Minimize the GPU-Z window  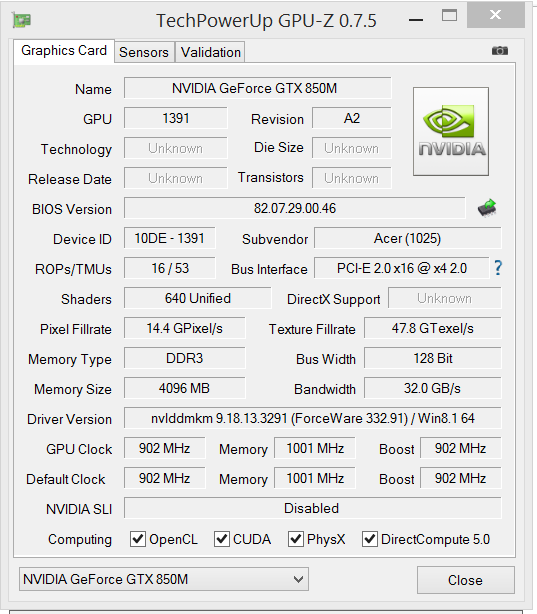click(416, 20)
